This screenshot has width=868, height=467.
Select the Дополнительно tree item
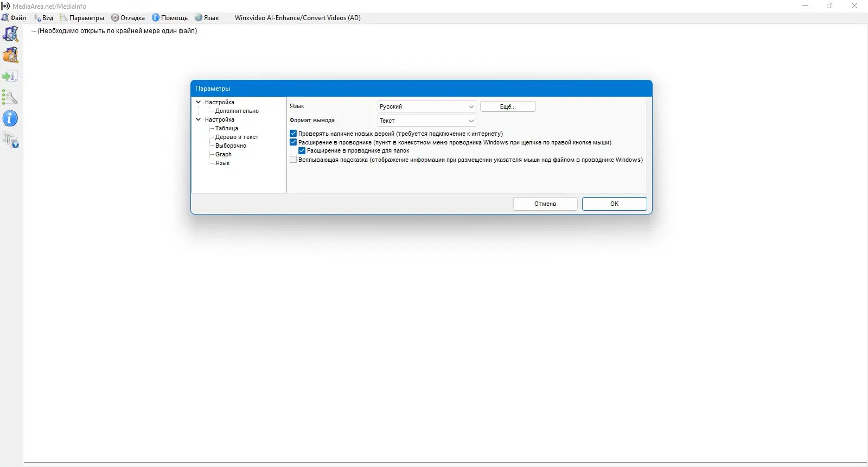coord(237,111)
